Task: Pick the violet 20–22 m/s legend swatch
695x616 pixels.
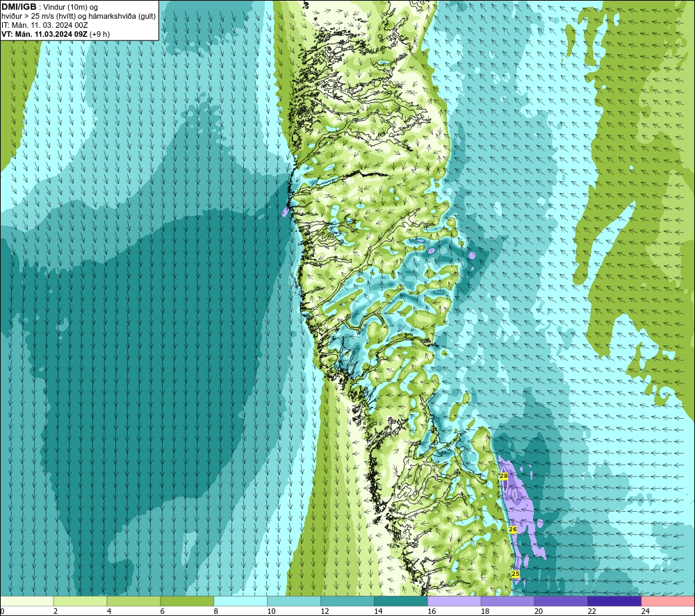Action: pyautogui.click(x=561, y=601)
